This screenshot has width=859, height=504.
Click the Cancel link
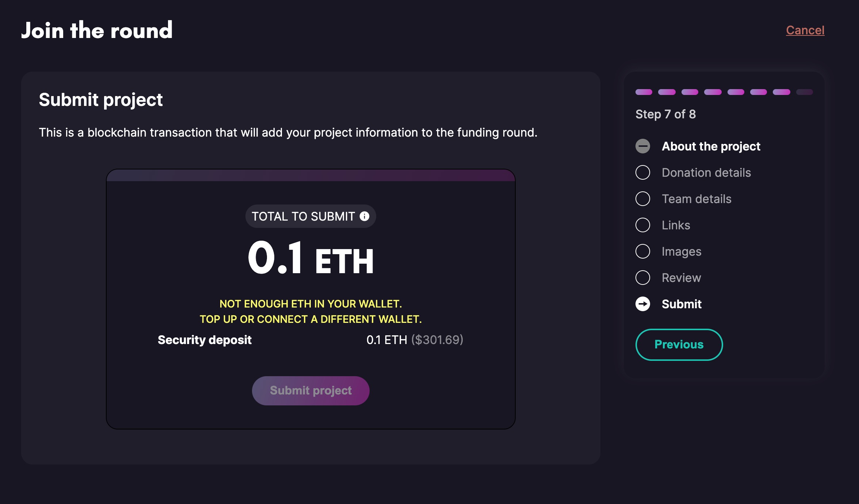[x=805, y=30]
